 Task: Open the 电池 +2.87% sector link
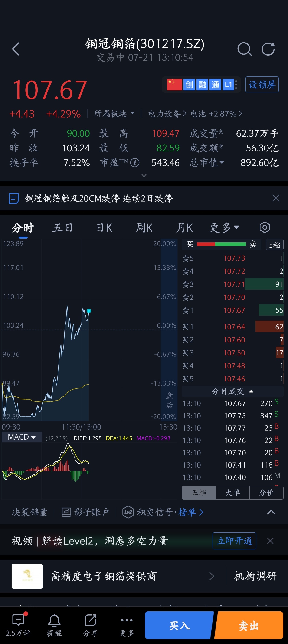[x=216, y=114]
